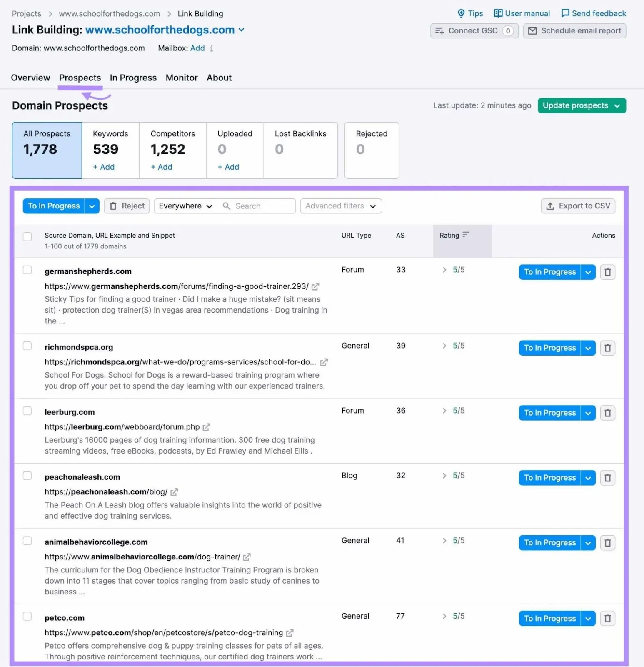Screen dimensions: 644x667
Task: Click the Rating column sort icon
Action: click(466, 235)
